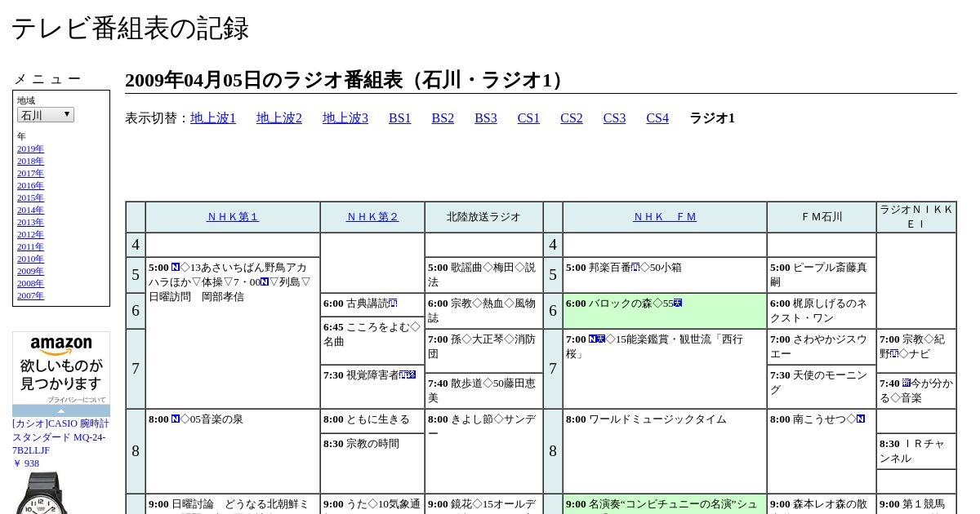Select the 8:30 宗教の時間 listing
The width and height of the screenshot is (980, 514).
372,463
